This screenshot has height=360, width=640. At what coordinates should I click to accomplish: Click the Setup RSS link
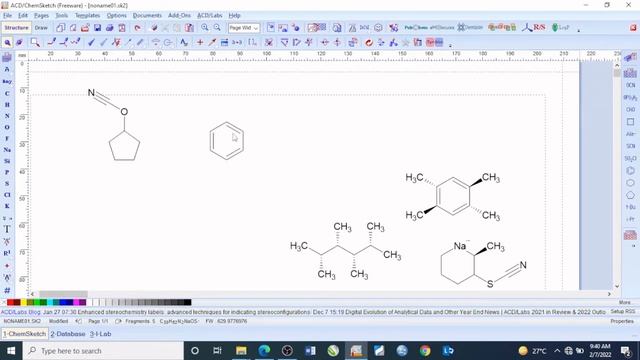623,311
